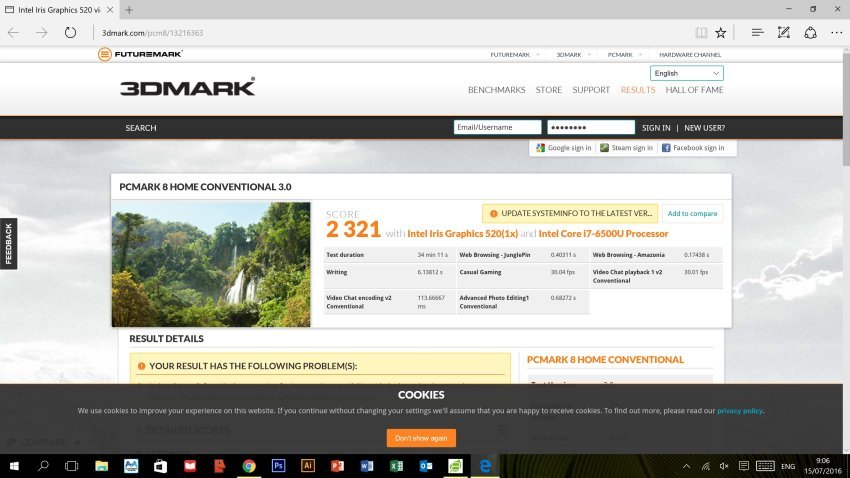Expand the FUTUREMARK top menu dropdown
Image resolution: width=850 pixels, height=478 pixels.
tap(514, 55)
